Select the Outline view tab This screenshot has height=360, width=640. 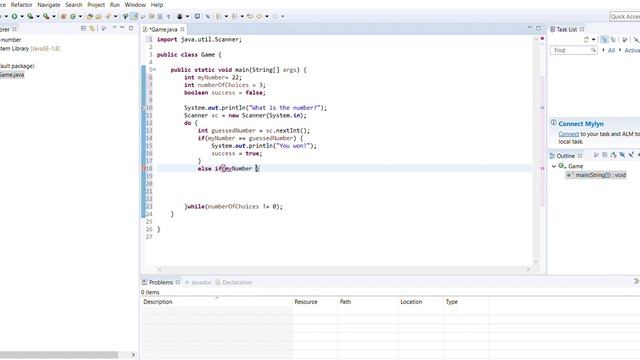566,156
